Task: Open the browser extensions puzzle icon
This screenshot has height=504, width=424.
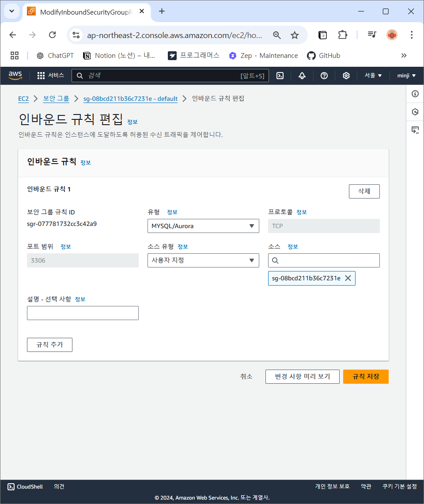Action: (x=342, y=34)
